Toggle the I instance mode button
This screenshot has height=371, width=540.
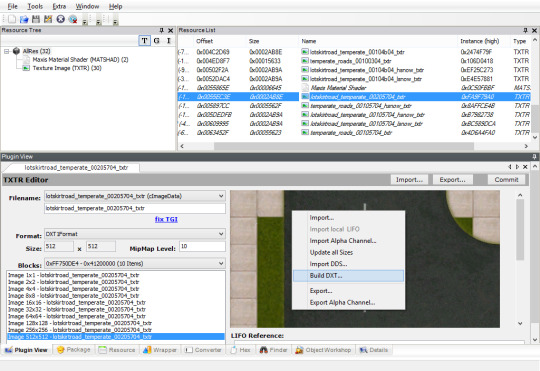pos(169,41)
